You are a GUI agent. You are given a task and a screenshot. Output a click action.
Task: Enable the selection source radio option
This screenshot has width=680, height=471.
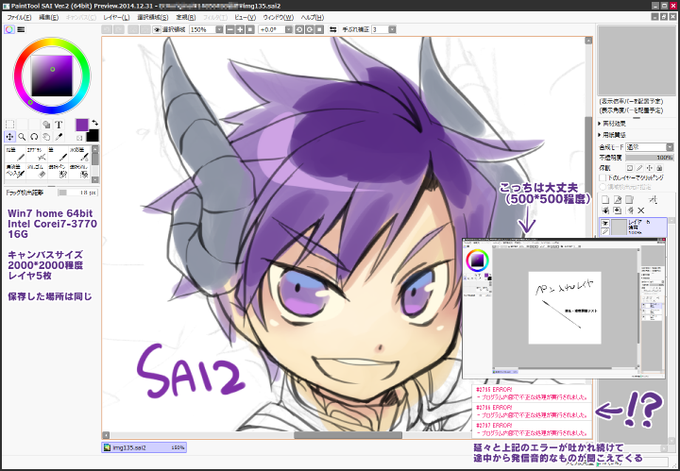[602, 187]
